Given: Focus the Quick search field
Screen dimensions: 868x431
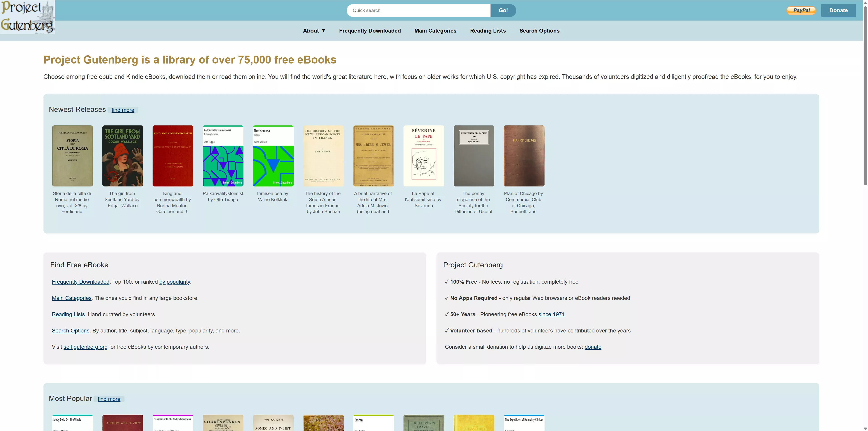Looking at the screenshot, I should (x=418, y=10).
